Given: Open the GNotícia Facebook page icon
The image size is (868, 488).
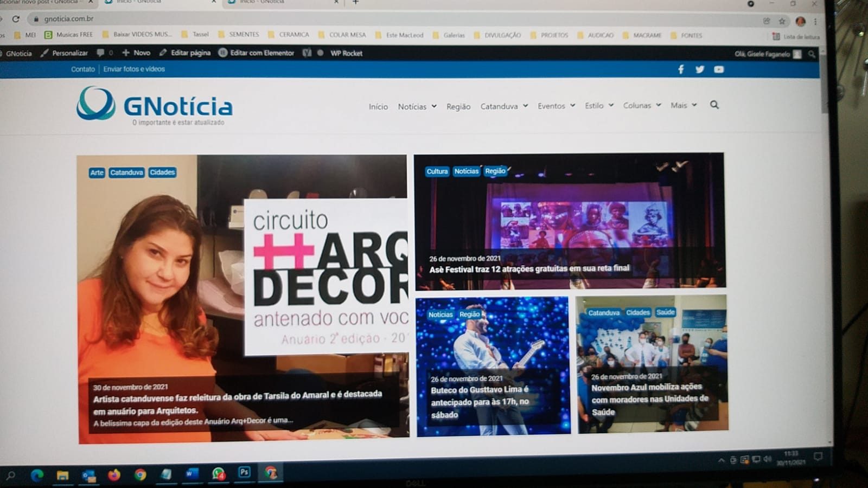Looking at the screenshot, I should point(681,69).
